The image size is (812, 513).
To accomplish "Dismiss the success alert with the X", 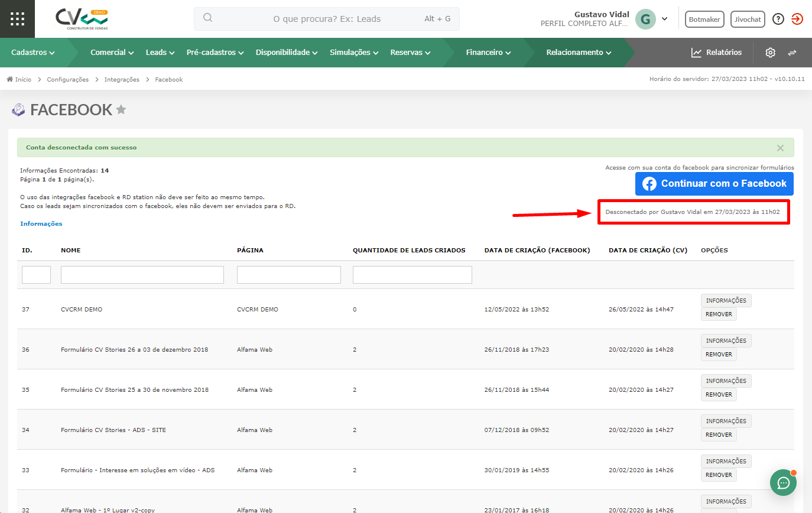I will pyautogui.click(x=780, y=148).
